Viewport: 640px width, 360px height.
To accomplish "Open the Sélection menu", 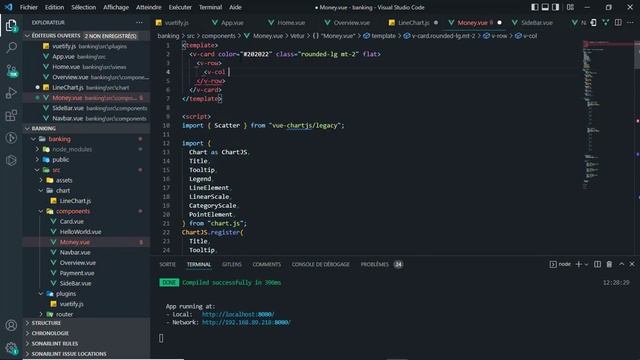I will coord(83,7).
